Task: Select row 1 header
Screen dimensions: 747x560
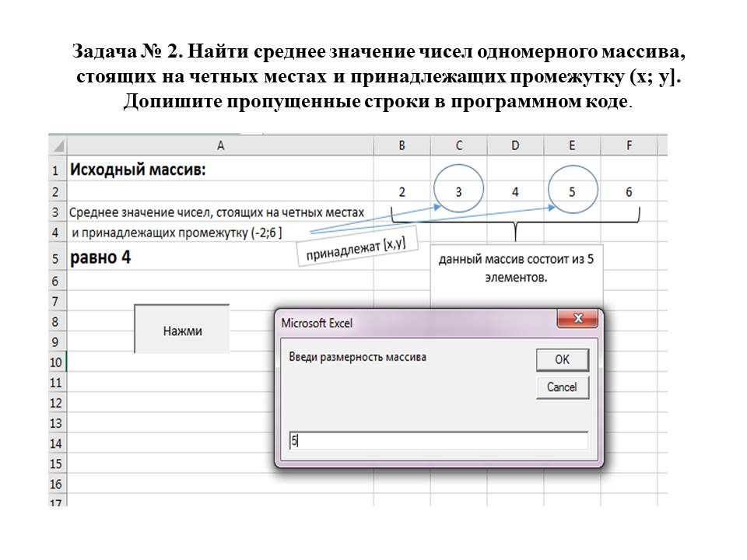Action: point(56,170)
